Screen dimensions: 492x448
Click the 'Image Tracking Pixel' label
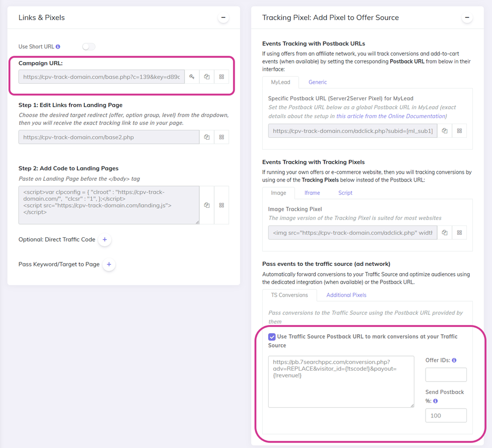click(295, 209)
